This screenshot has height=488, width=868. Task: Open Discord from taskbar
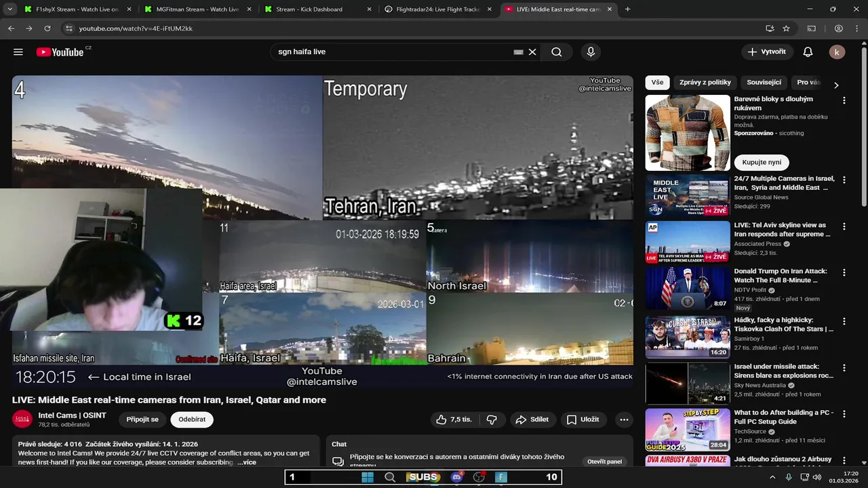pos(457,477)
